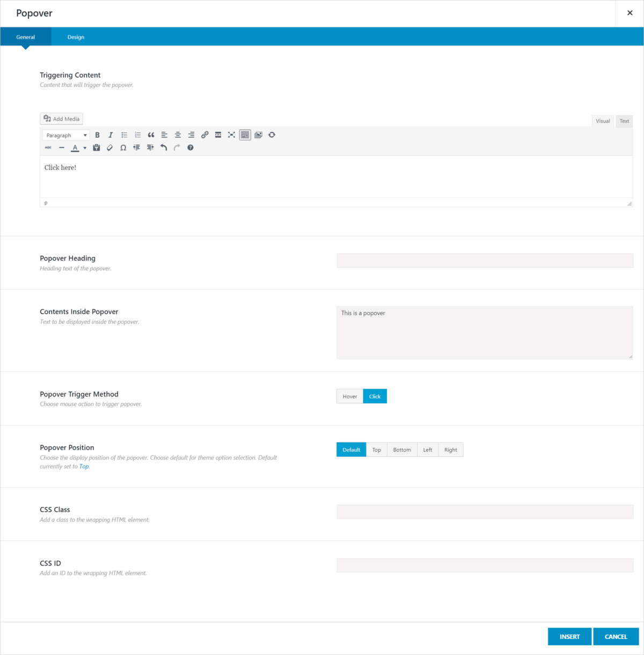Insert the popover with INSERT button
Viewport: 644px width, 655px height.
pyautogui.click(x=569, y=636)
